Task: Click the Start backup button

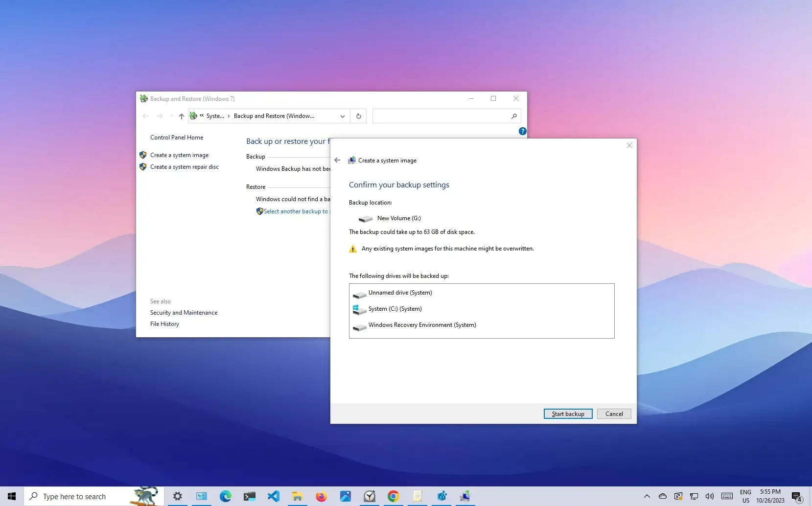Action: pos(568,414)
